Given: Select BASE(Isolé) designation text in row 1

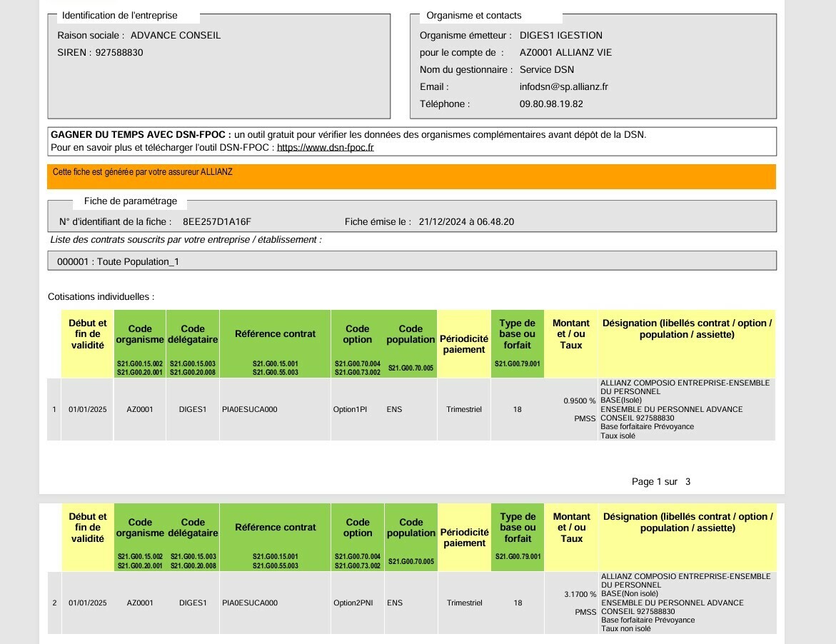Looking at the screenshot, I should (621, 401).
